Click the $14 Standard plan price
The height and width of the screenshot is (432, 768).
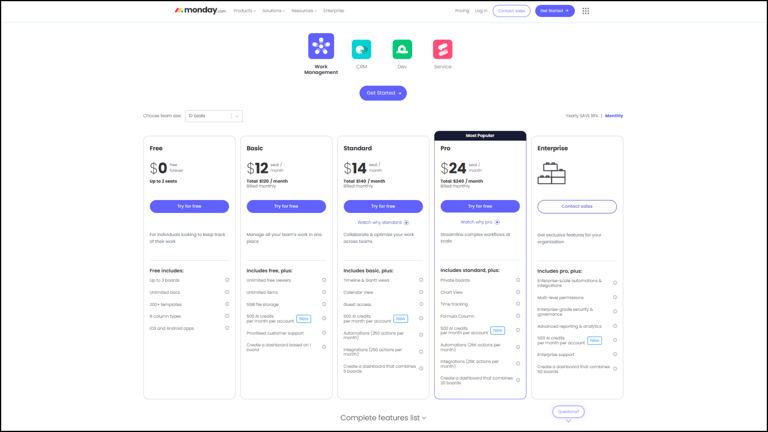coord(355,168)
